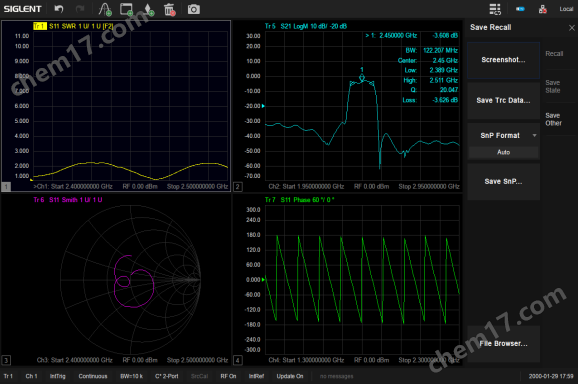Switch to the Recall tab
Screen dimensions: 578x384
click(554, 54)
